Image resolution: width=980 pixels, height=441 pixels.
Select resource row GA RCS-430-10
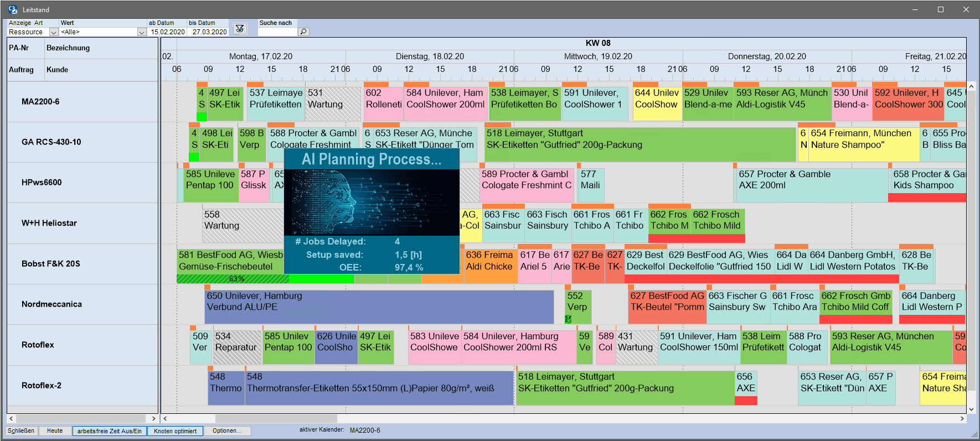pyautogui.click(x=82, y=142)
